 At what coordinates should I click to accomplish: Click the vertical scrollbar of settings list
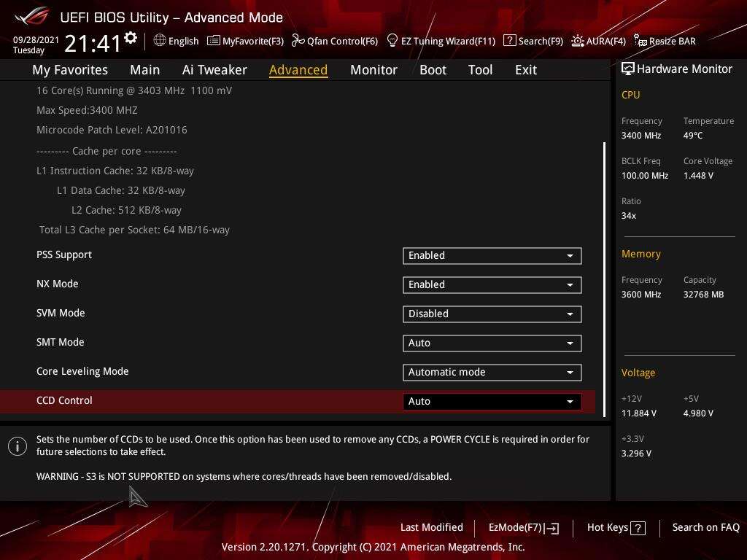[x=605, y=277]
